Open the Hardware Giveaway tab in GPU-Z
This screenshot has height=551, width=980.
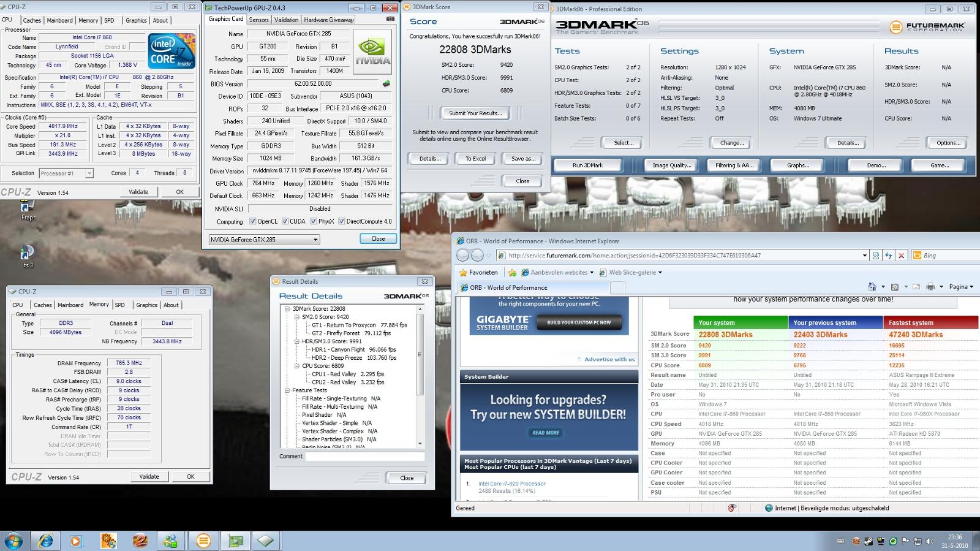click(328, 20)
